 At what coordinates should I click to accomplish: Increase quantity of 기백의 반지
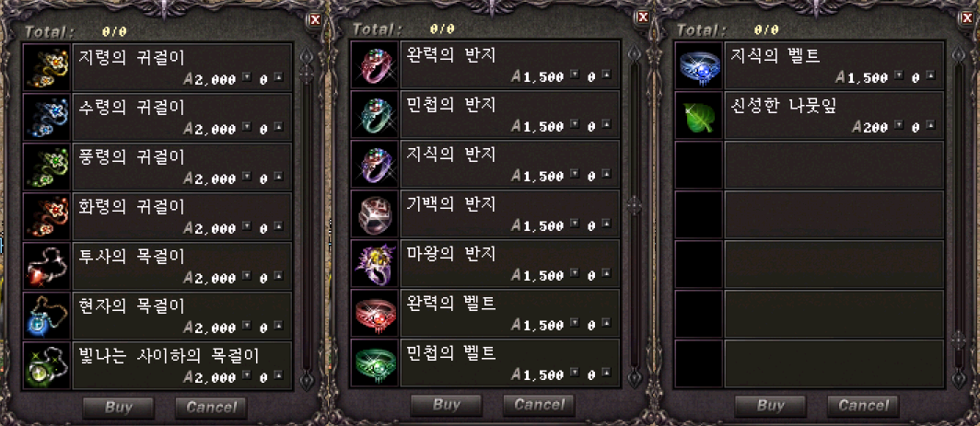click(x=606, y=225)
